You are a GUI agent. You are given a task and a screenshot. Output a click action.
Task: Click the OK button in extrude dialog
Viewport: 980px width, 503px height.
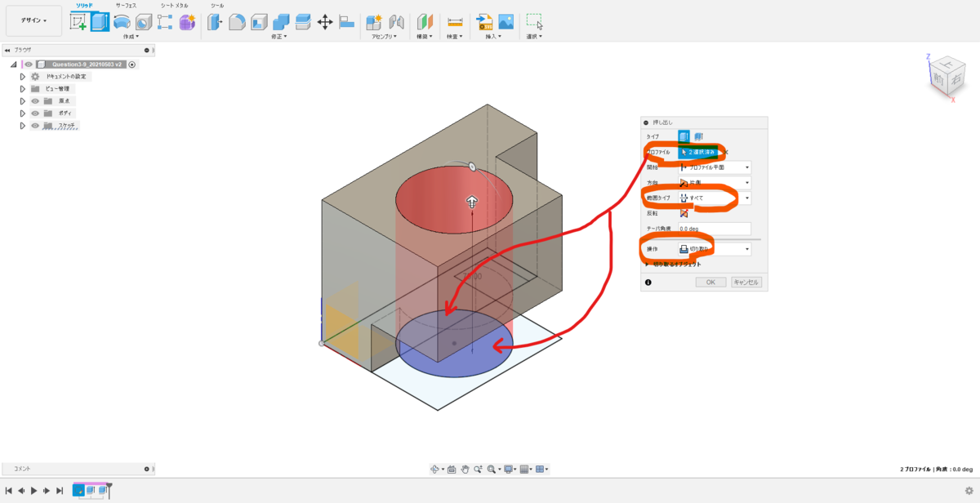pos(710,282)
